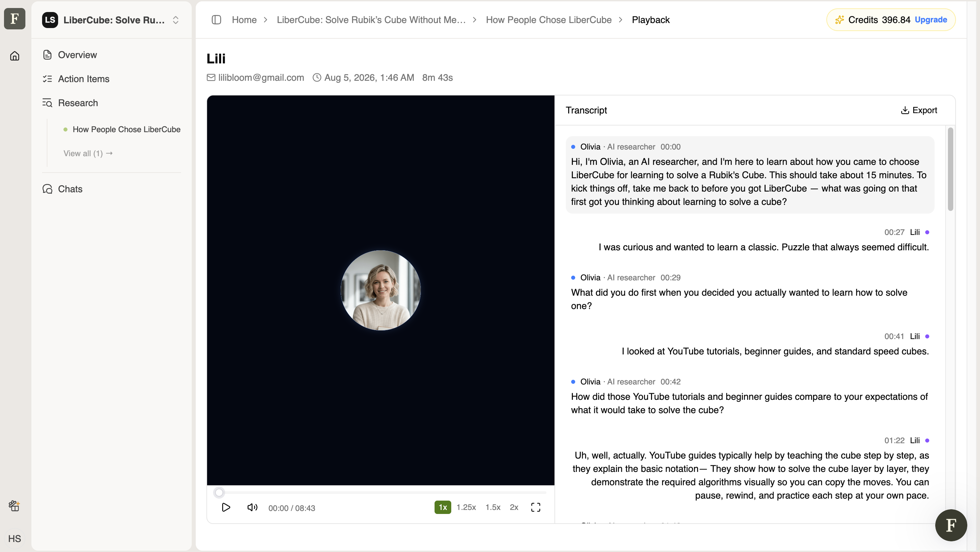Mute the playback volume
980x552 pixels.
[x=252, y=508]
